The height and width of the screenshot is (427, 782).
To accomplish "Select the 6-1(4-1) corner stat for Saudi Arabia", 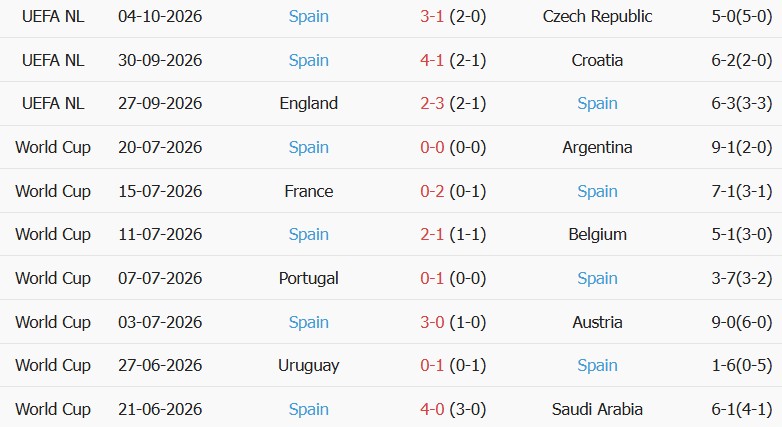I will (x=742, y=409).
